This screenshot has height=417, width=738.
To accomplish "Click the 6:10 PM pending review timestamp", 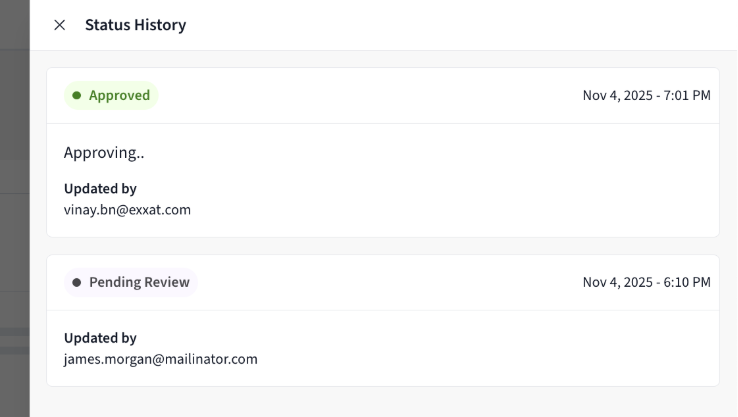I will [x=646, y=283].
